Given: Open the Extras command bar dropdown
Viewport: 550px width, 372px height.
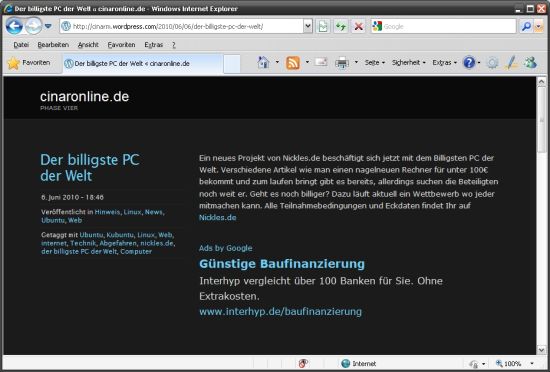Looking at the screenshot, I should click(444, 63).
